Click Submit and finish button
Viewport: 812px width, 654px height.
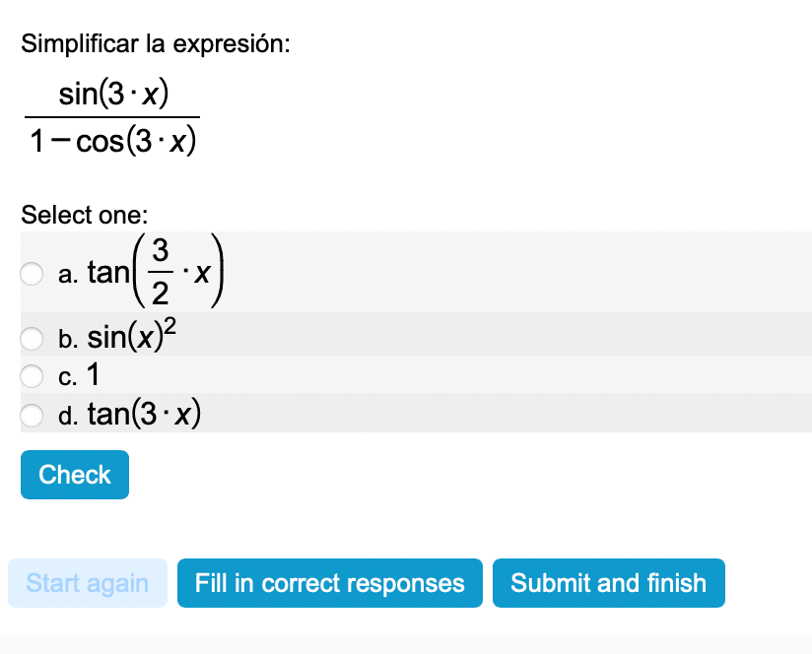tap(608, 583)
